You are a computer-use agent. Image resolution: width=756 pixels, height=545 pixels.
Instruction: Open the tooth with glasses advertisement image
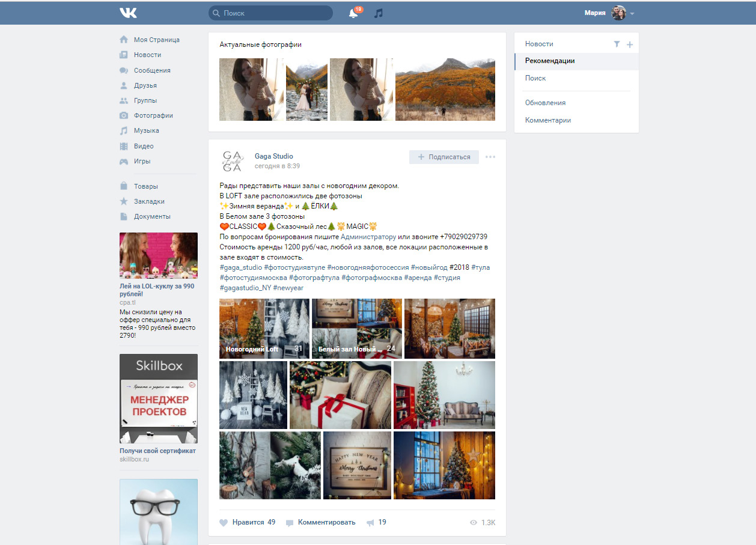coord(159,512)
